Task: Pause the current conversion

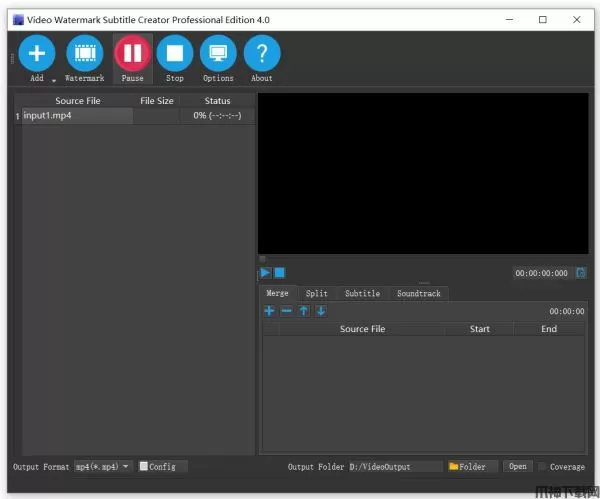Action: tap(132, 53)
